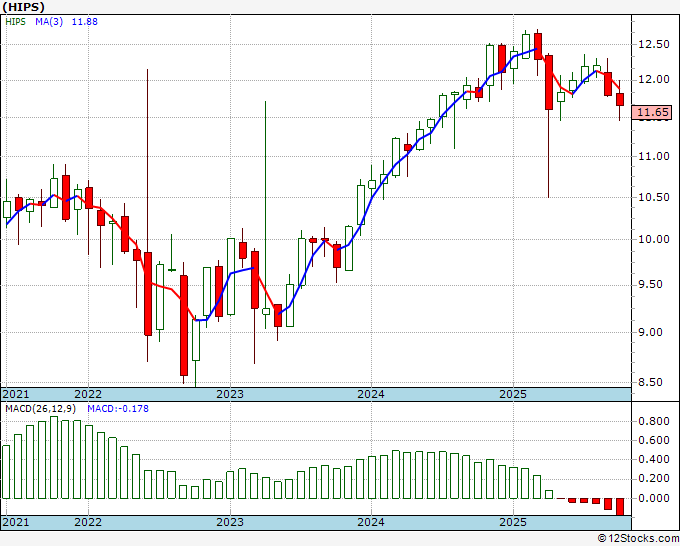The image size is (680, 546).
Task: Click the 12Stocks.com copyright text
Action: point(638,538)
